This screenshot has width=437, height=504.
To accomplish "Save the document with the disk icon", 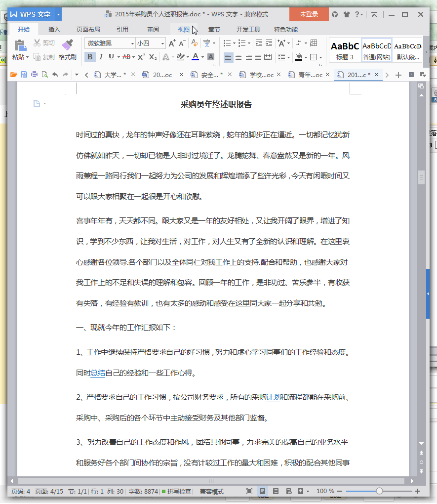I will click(x=24, y=75).
